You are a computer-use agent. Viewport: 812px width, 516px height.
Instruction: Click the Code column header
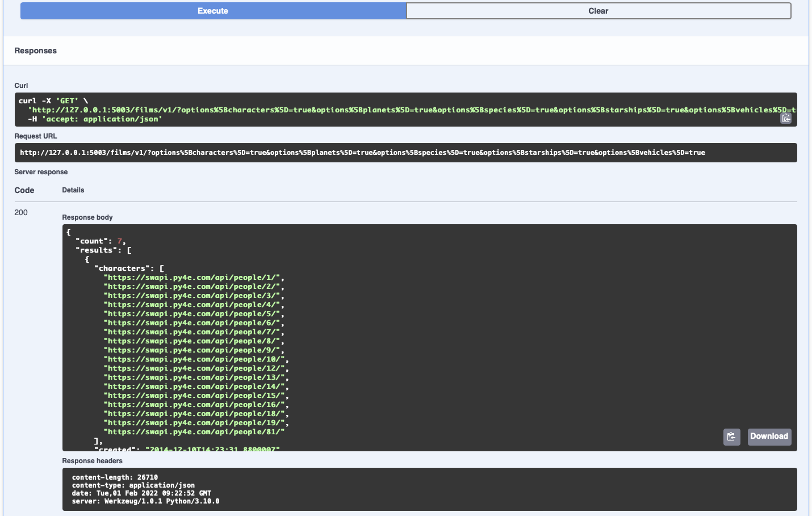tap(24, 190)
